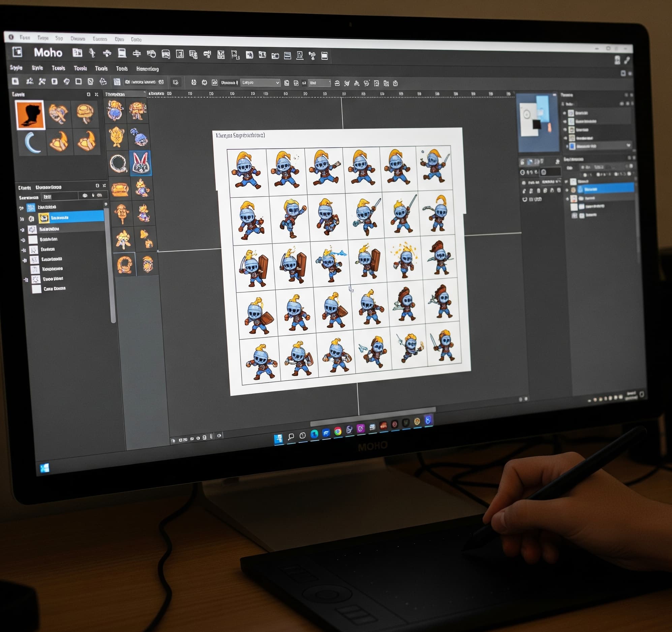Click the empty square outline tool icon
Image resolution: width=672 pixels, height=632 pixels.
point(78,82)
